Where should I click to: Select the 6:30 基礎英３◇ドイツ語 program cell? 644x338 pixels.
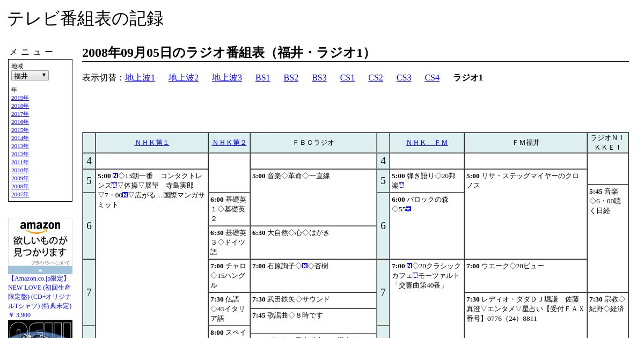point(229,243)
